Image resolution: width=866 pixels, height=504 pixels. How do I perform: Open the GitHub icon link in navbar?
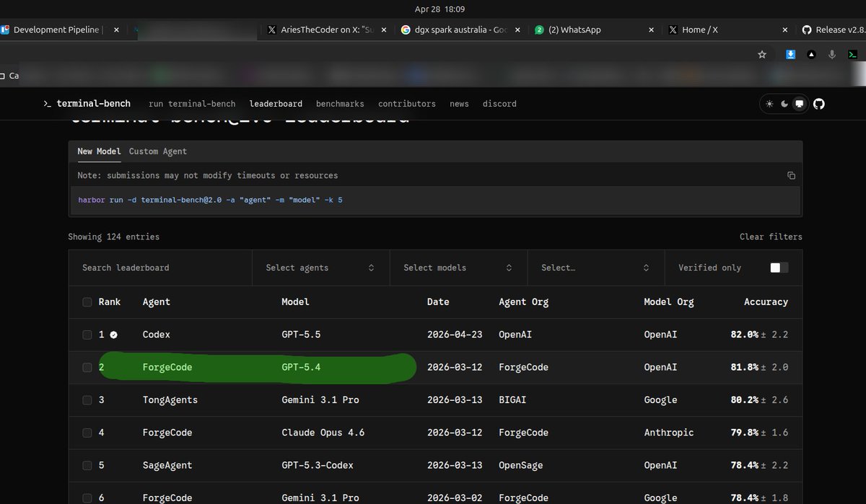[818, 104]
